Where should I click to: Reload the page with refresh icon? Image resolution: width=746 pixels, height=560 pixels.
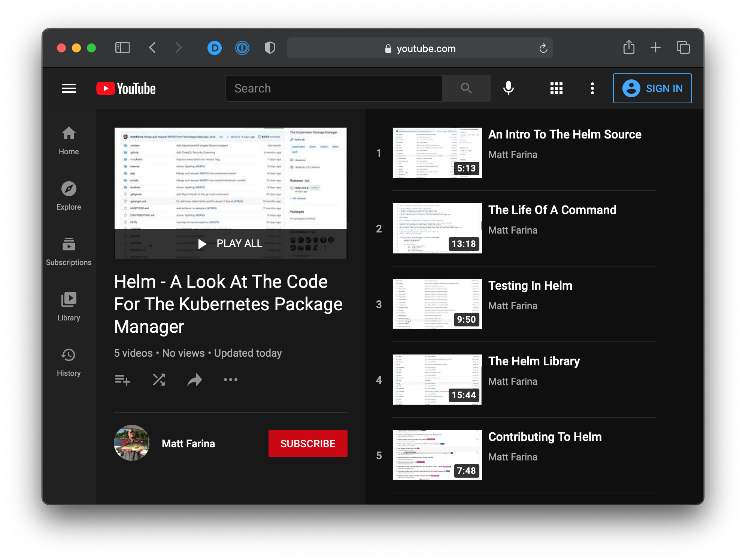[x=543, y=48]
